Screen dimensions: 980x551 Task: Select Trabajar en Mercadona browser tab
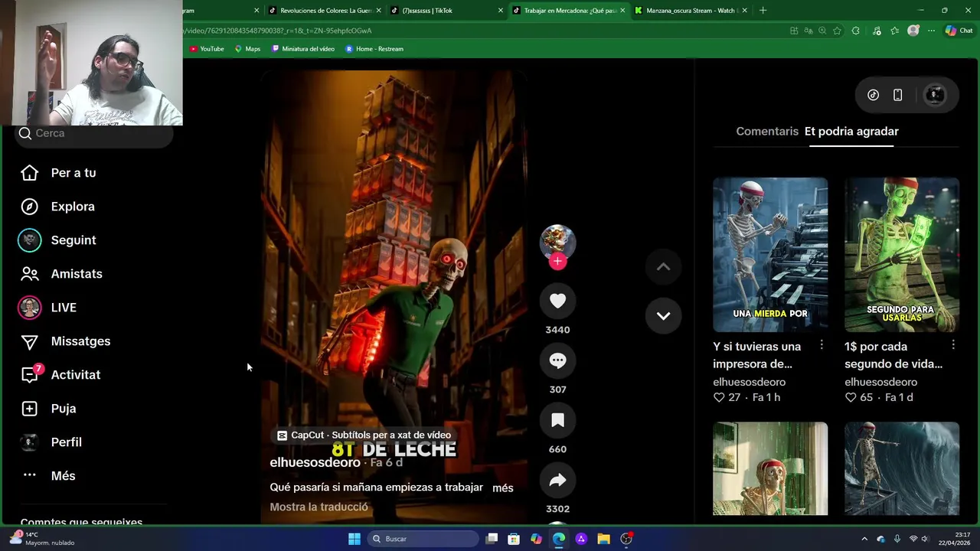(x=570, y=11)
